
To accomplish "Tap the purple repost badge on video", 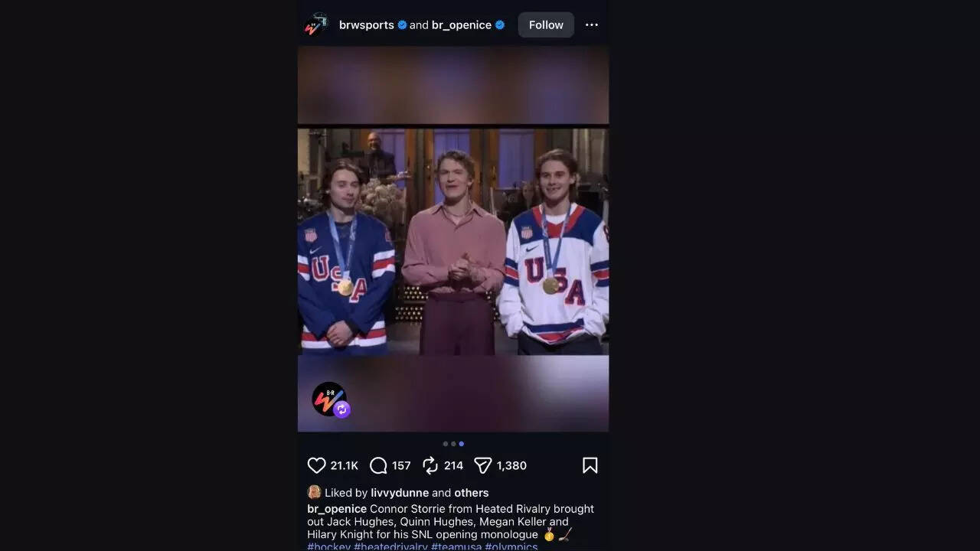I will [342, 409].
